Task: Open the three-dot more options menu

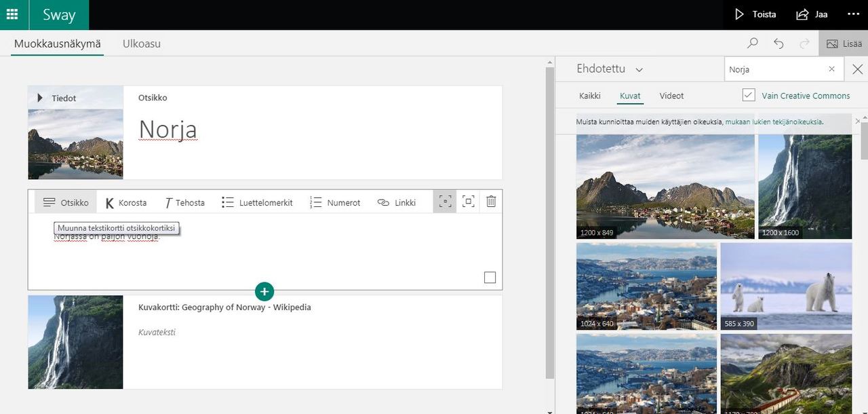Action: tap(853, 14)
